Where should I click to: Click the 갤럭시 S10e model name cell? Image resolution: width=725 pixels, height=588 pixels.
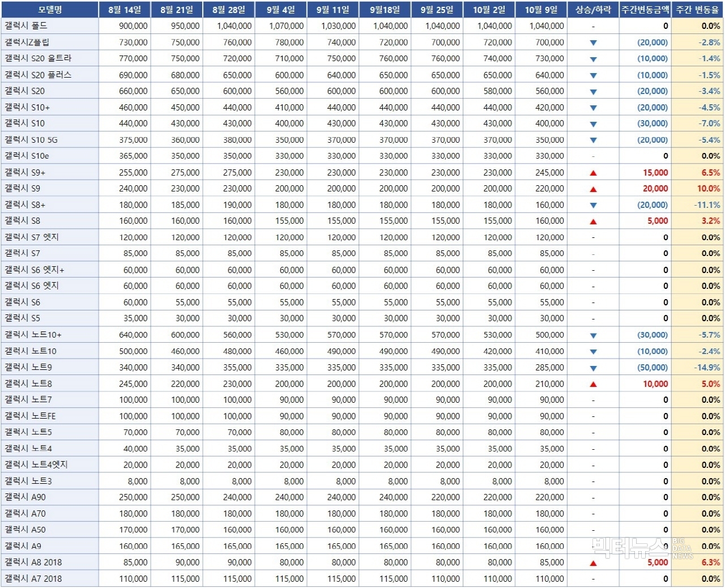click(50, 156)
